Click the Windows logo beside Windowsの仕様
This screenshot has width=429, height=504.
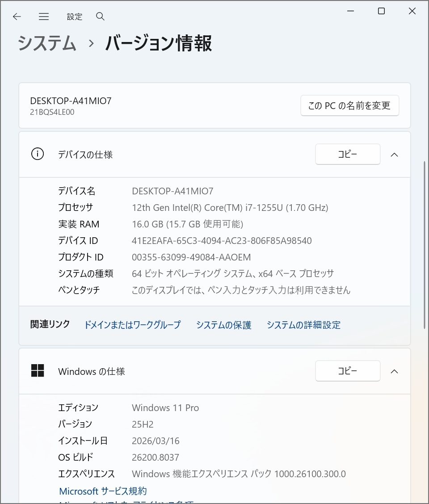38,371
